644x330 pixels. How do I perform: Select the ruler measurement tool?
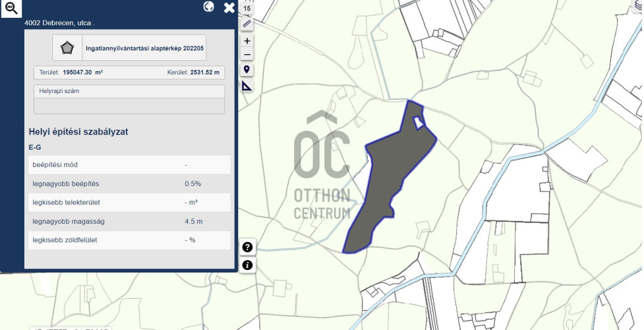[247, 24]
